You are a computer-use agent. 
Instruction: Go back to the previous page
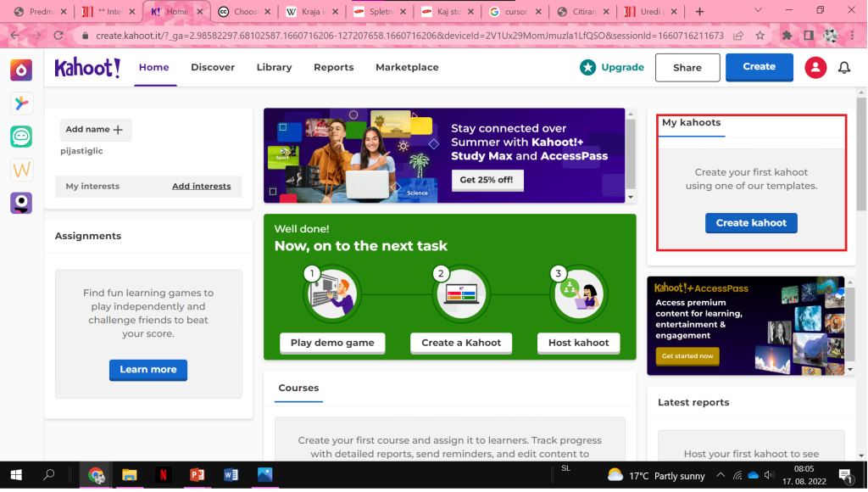pyautogui.click(x=15, y=36)
